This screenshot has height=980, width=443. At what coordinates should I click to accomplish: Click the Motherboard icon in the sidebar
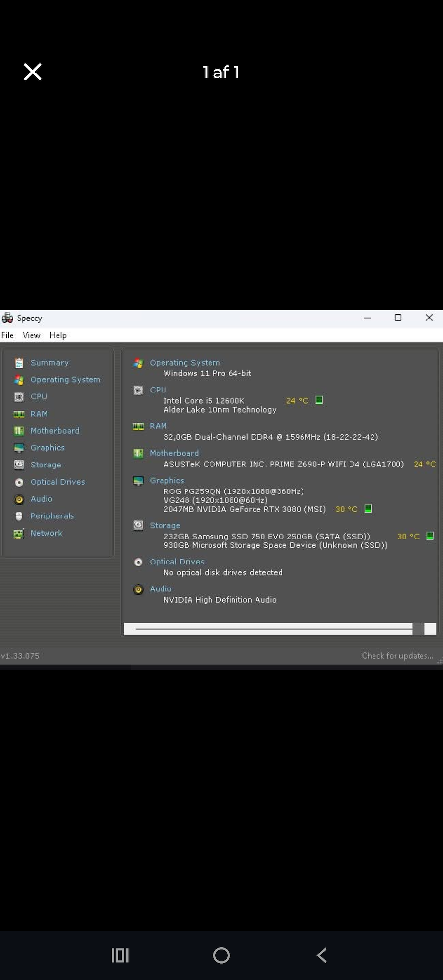(19, 431)
